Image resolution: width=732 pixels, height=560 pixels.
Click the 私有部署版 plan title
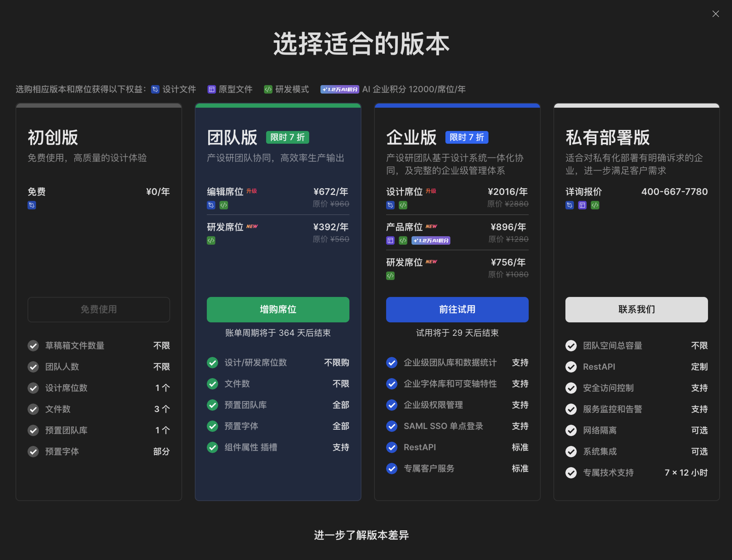coord(608,137)
